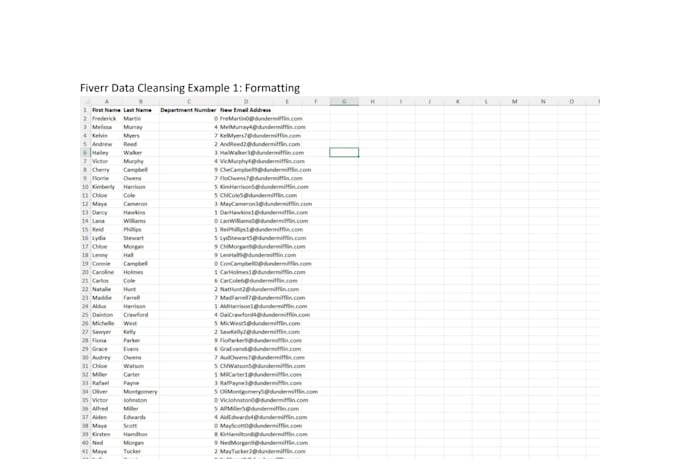Select row 6 header

[x=85, y=153]
